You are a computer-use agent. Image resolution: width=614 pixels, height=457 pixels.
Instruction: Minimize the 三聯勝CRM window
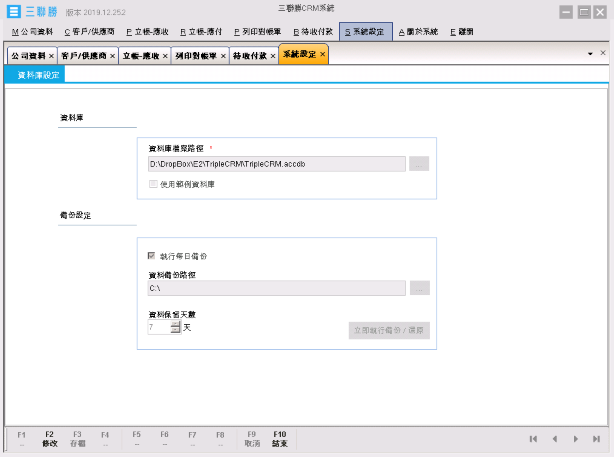click(x=566, y=12)
